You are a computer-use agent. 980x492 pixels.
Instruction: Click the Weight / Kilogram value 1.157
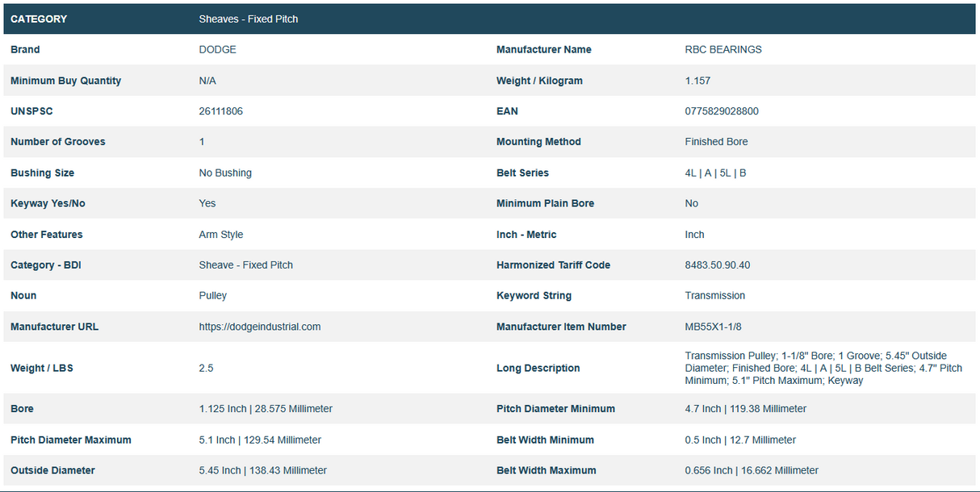pyautogui.click(x=697, y=81)
